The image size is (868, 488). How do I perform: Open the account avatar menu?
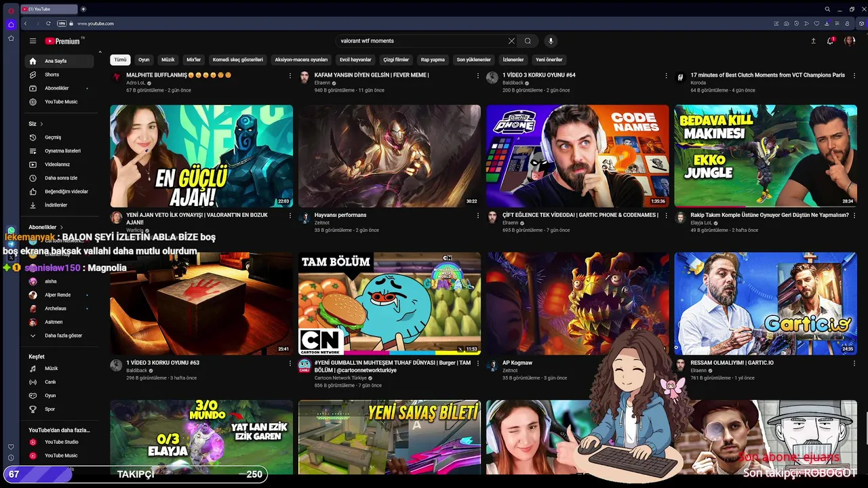click(849, 41)
